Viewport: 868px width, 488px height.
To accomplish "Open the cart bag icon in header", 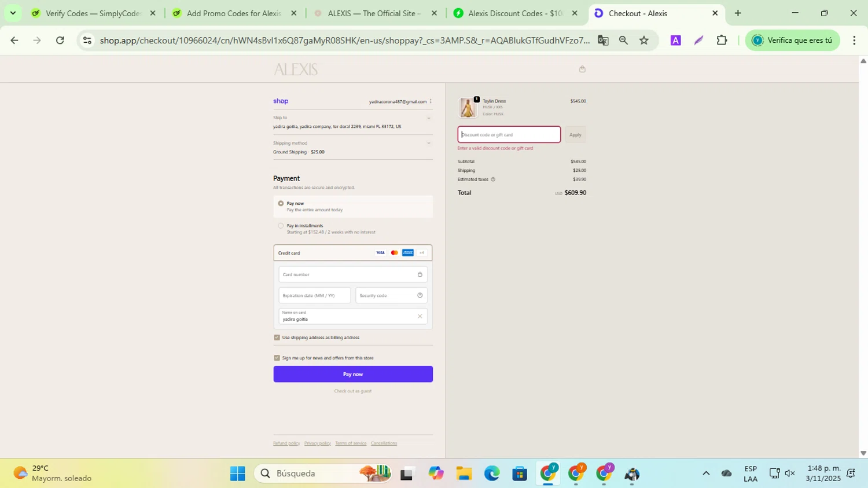I will [x=582, y=69].
